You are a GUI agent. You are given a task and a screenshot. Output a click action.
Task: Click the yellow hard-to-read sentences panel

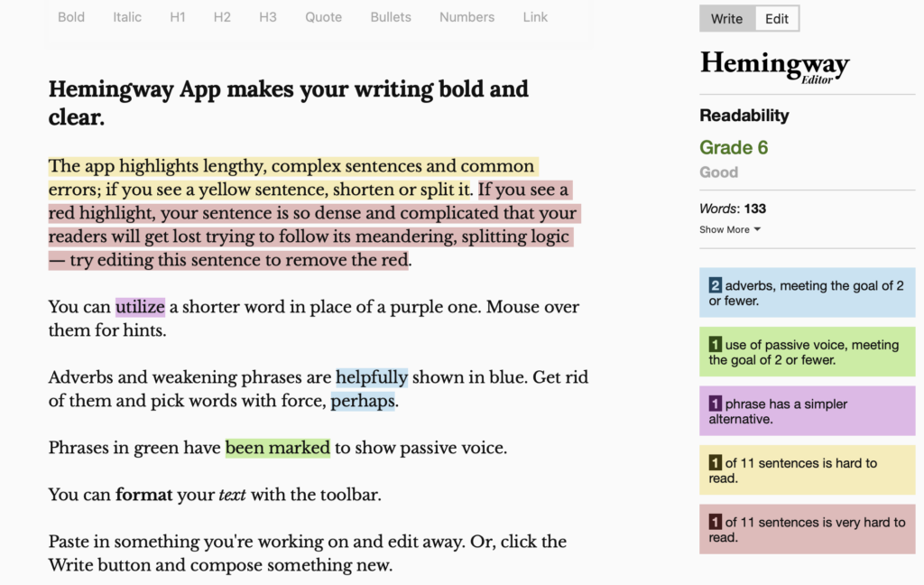point(807,470)
